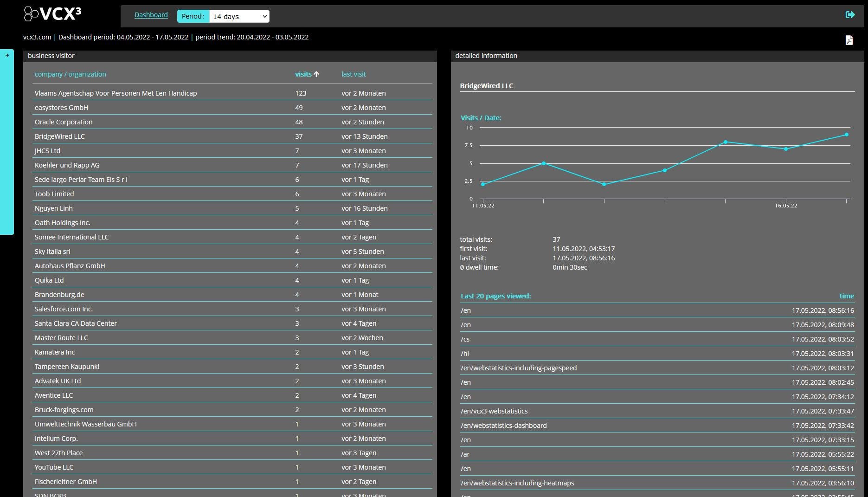Click first visit timestamp 04:53:17

coord(584,249)
